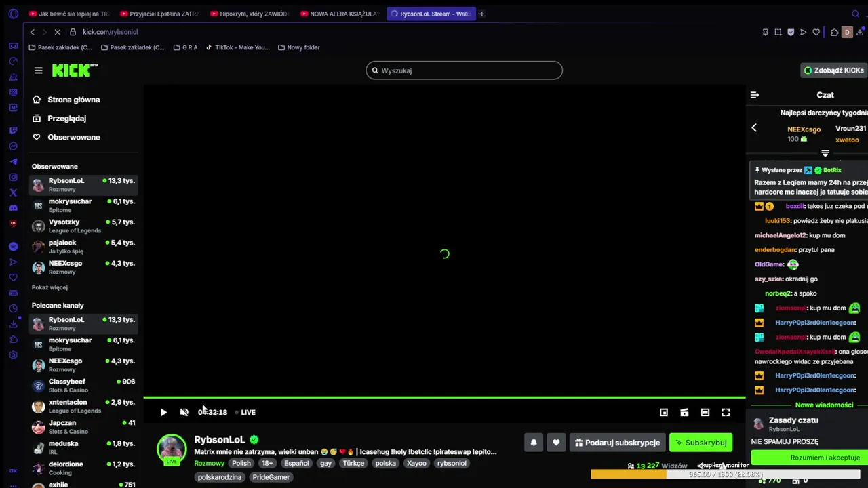Select the Xayoo tag
Viewport: 868px width, 488px height.
tap(416, 464)
